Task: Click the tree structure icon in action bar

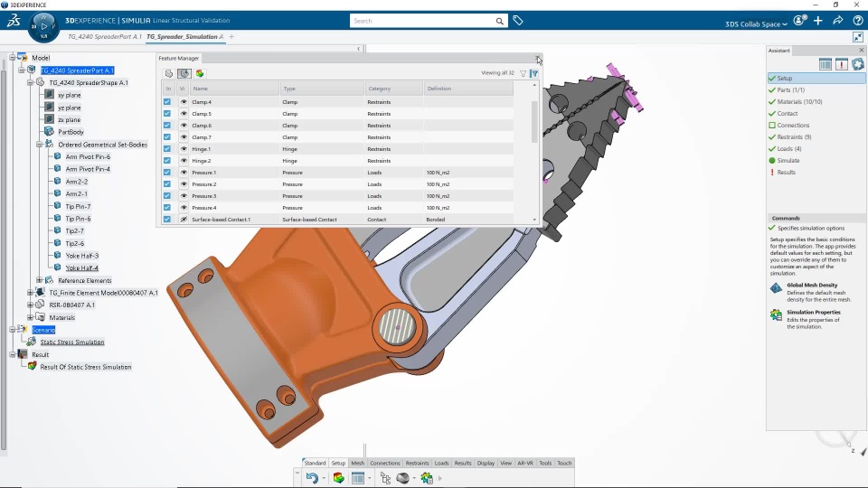Action: pos(386,478)
